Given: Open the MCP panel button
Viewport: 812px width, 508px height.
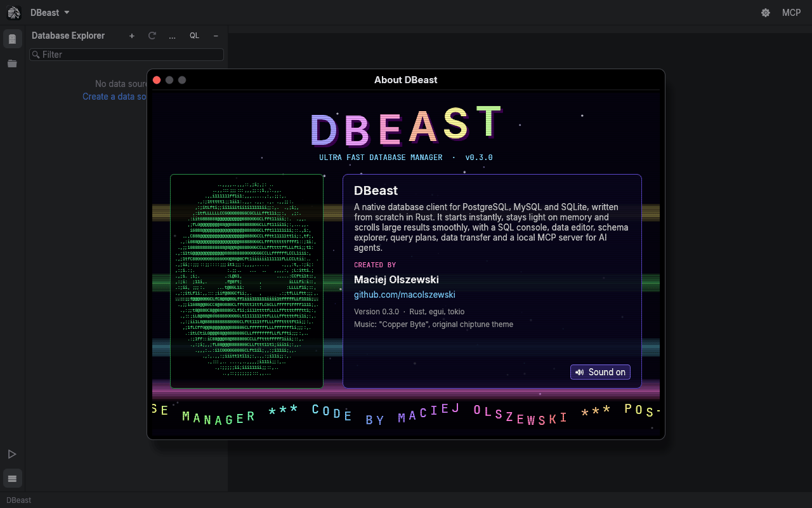Looking at the screenshot, I should [x=791, y=13].
